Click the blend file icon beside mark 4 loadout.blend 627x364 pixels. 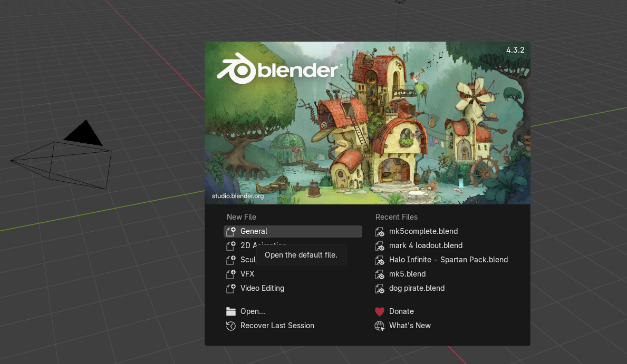[380, 245]
